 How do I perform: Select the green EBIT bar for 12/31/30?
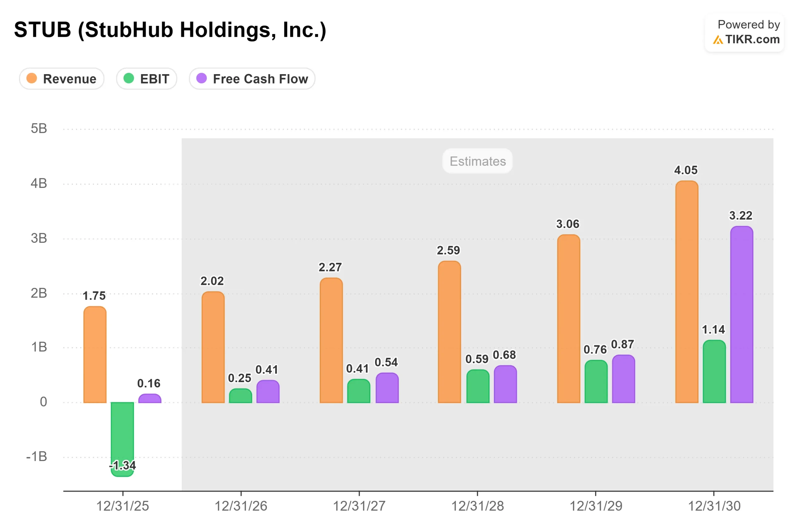[714, 371]
